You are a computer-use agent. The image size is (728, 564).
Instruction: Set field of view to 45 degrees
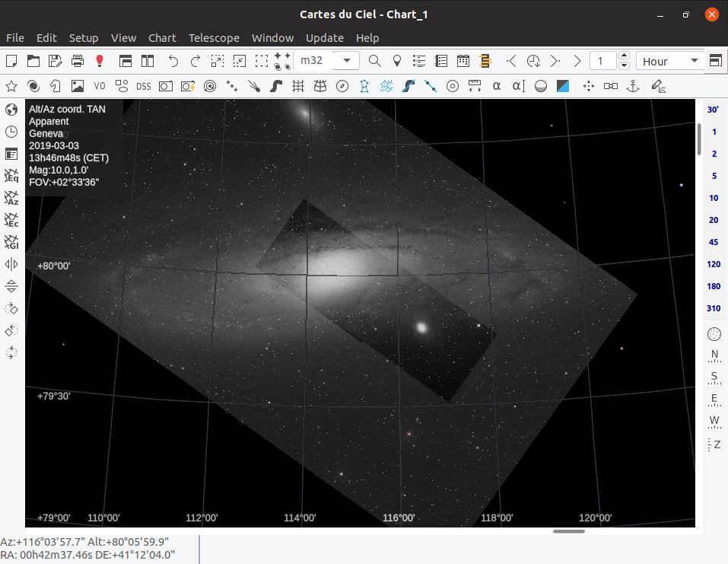(714, 242)
